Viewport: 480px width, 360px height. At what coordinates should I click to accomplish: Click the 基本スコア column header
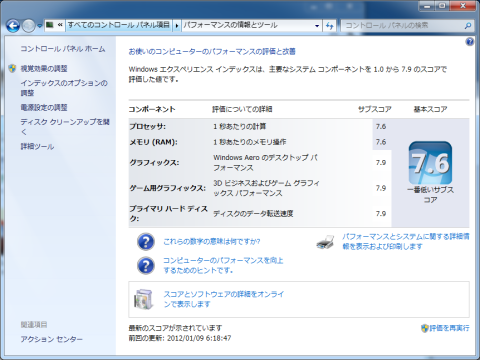tap(430, 109)
